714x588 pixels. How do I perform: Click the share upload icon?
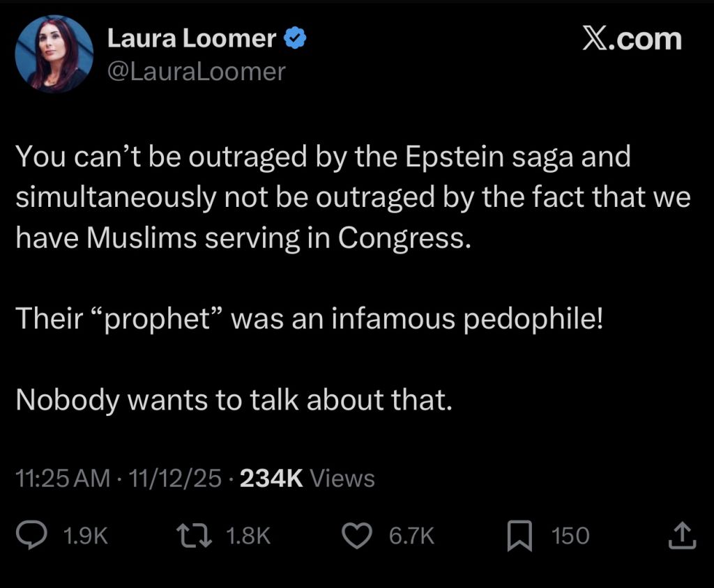point(681,535)
